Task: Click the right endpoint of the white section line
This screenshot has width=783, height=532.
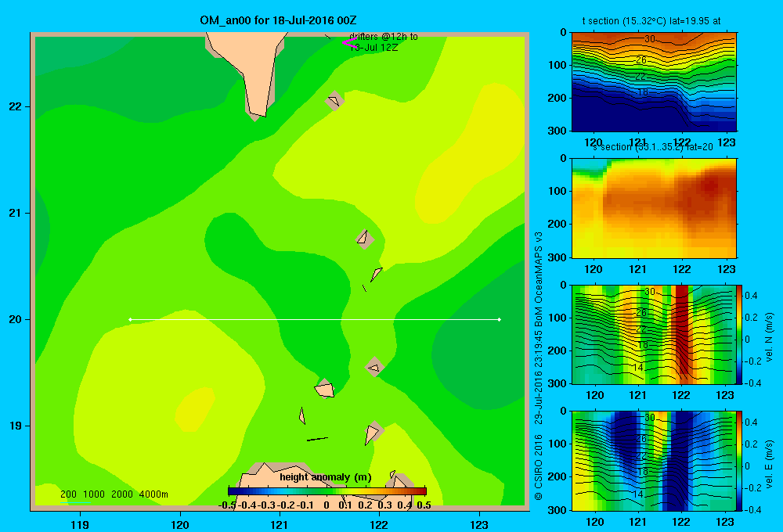Action: (x=499, y=319)
